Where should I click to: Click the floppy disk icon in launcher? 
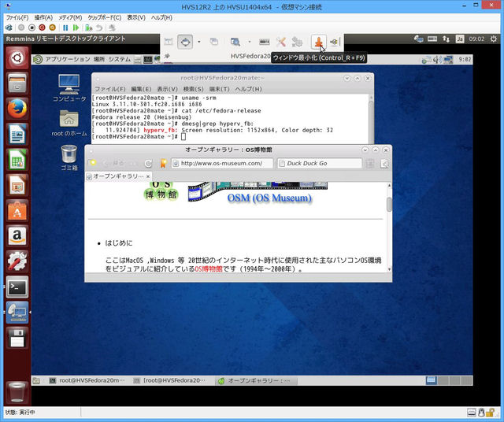point(17,338)
